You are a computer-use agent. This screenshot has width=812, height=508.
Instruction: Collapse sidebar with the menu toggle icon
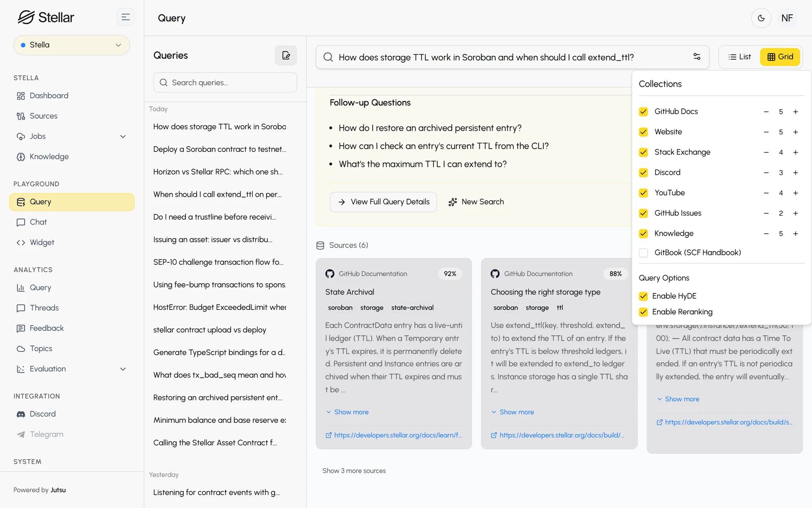pos(126,17)
